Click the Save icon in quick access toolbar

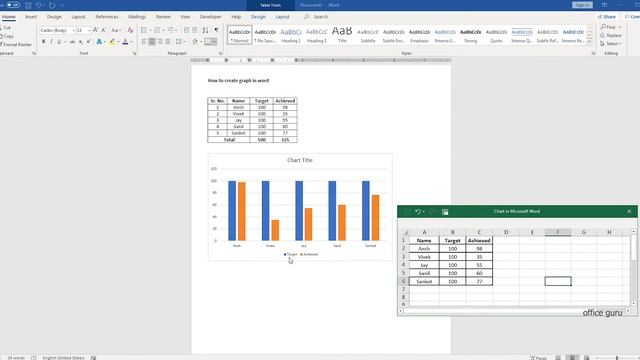[28, 5]
